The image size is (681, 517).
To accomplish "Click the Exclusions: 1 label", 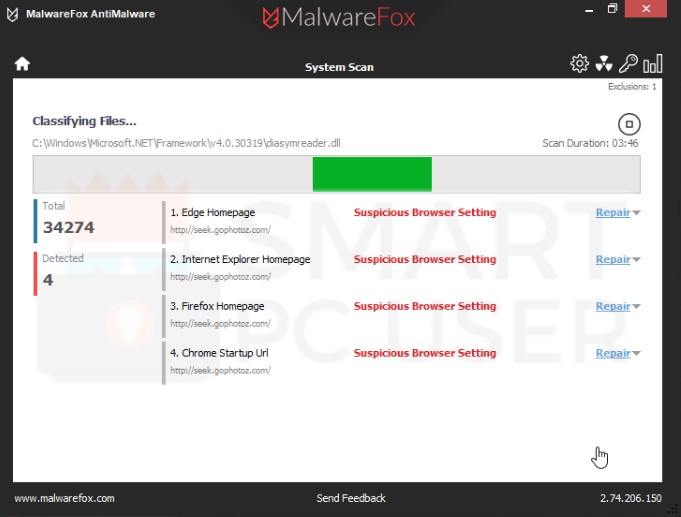I will coord(632,87).
